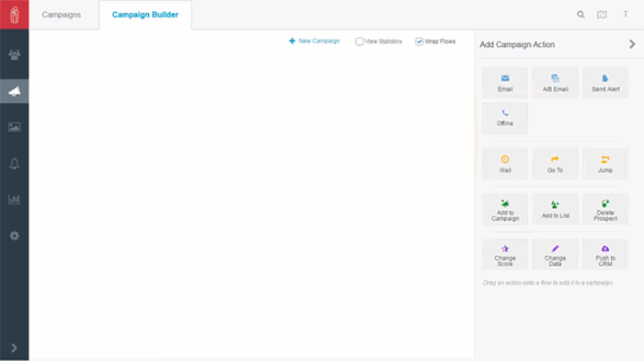Select the Push to CRM action tile
The height and width of the screenshot is (361, 644).
[x=605, y=254]
